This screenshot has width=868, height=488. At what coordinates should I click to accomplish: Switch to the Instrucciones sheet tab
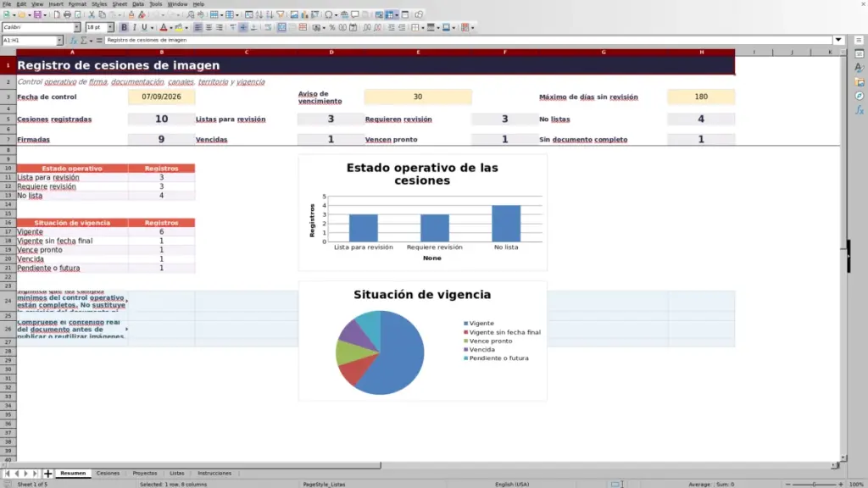pos(214,474)
